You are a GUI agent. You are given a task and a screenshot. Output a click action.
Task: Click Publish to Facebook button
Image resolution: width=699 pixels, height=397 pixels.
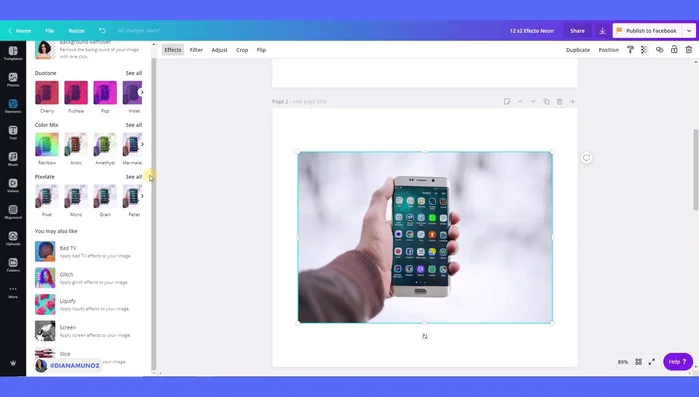[647, 31]
